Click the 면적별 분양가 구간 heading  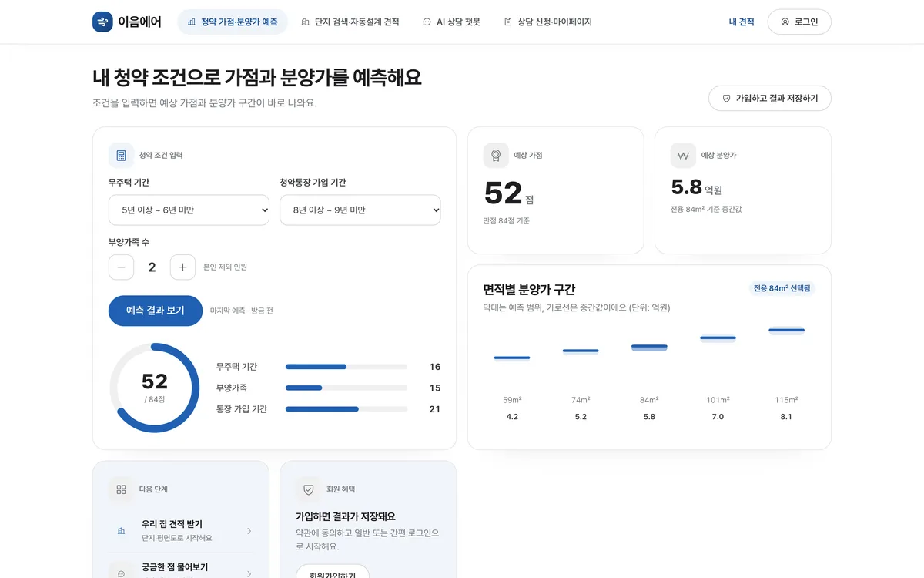529,289
